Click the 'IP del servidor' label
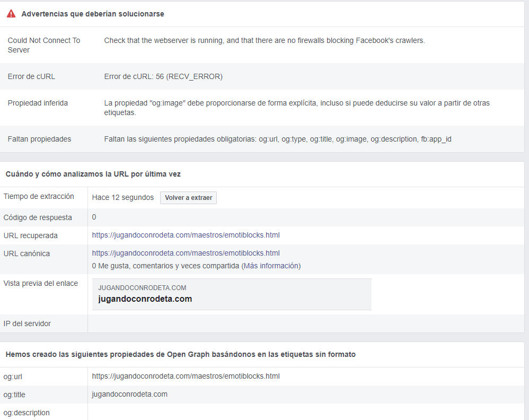This screenshot has height=420, width=529. click(27, 323)
